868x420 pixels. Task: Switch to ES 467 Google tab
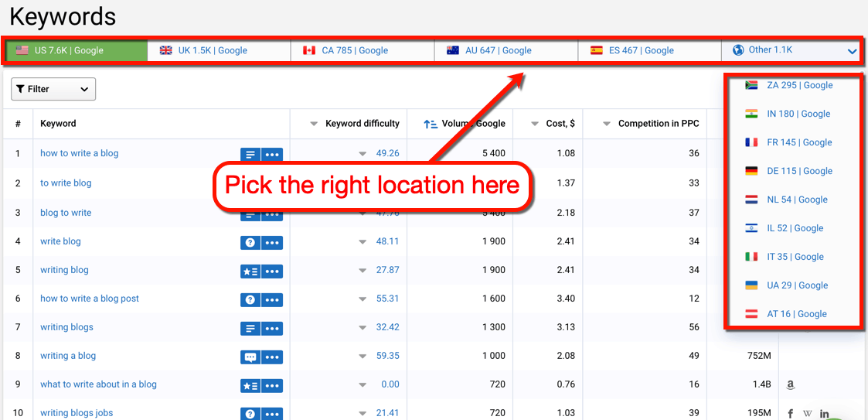(649, 50)
